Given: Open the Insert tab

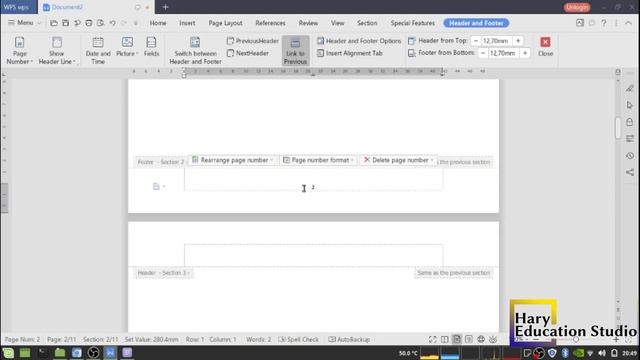Looking at the screenshot, I should click(x=187, y=23).
